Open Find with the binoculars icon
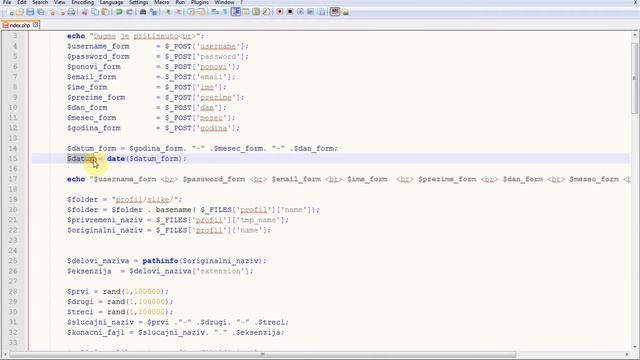The image size is (640, 360). [143, 12]
